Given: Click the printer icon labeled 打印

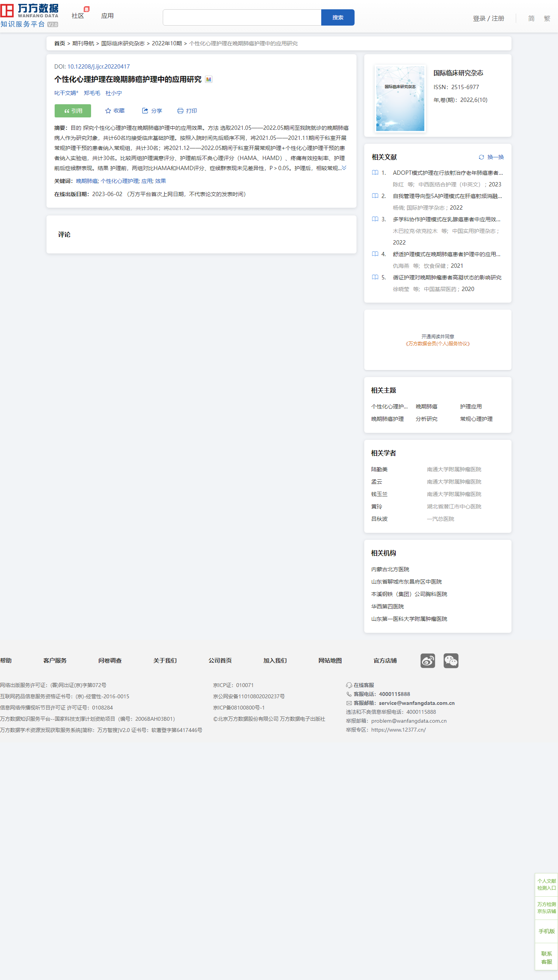Looking at the screenshot, I should pyautogui.click(x=180, y=111).
